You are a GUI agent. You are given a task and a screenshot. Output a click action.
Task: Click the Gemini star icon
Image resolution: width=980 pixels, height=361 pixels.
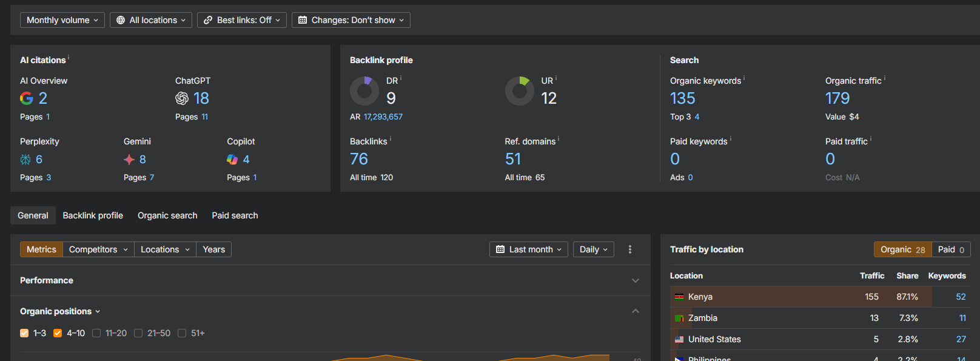pyautogui.click(x=129, y=160)
